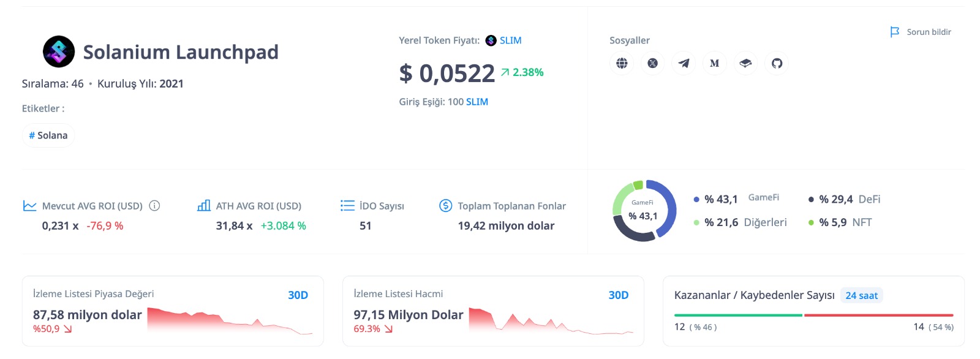Click the $ 0,0522 price value

(x=447, y=74)
